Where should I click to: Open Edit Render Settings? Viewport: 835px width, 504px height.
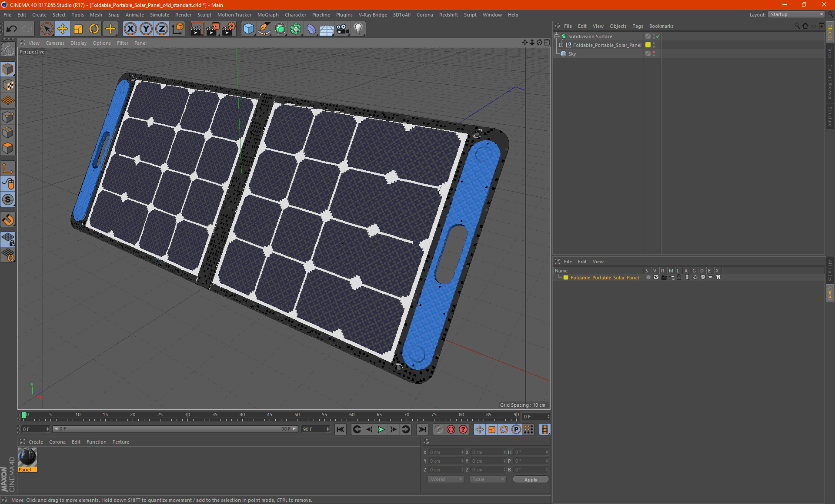pyautogui.click(x=229, y=29)
